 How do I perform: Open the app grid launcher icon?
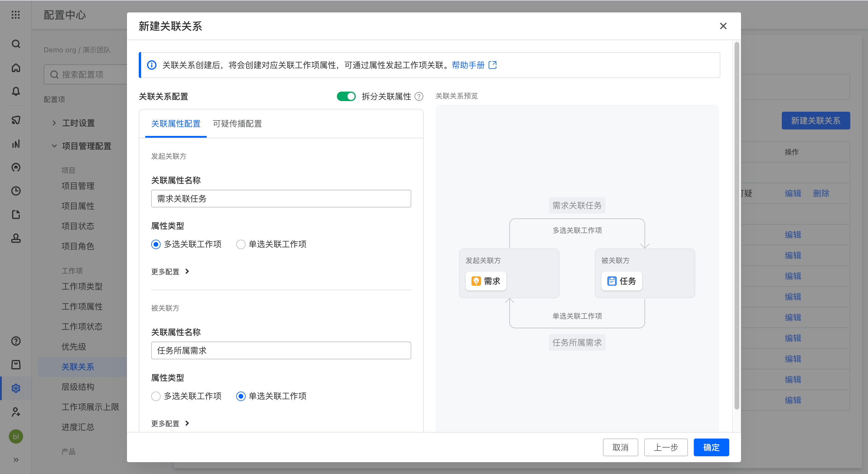tap(15, 15)
